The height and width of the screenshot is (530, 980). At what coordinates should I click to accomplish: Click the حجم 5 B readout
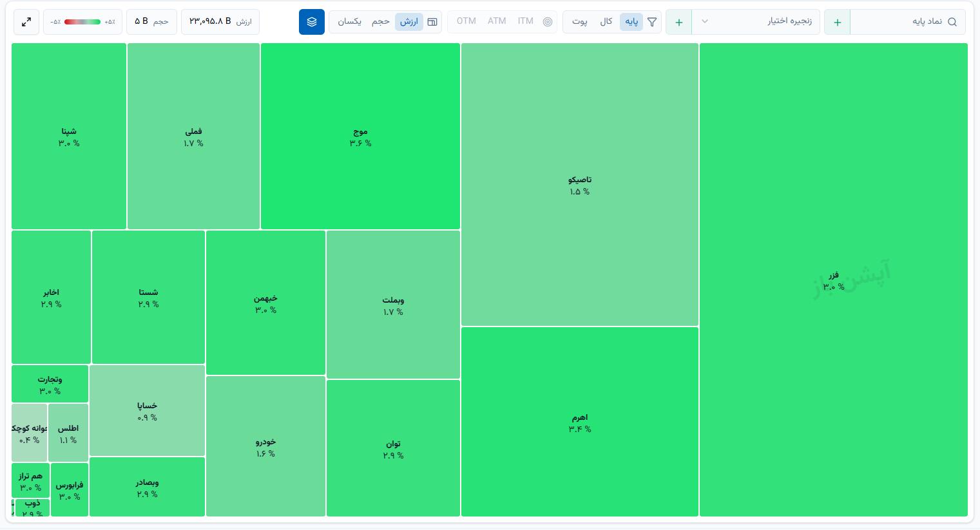point(151,22)
